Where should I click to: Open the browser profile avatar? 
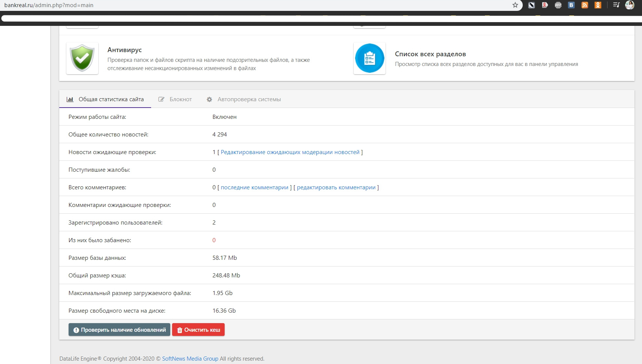[630, 5]
